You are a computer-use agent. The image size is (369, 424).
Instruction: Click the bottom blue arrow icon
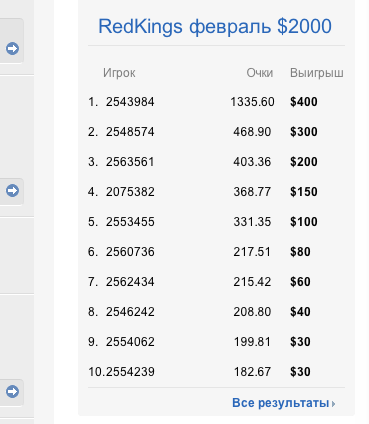12,391
